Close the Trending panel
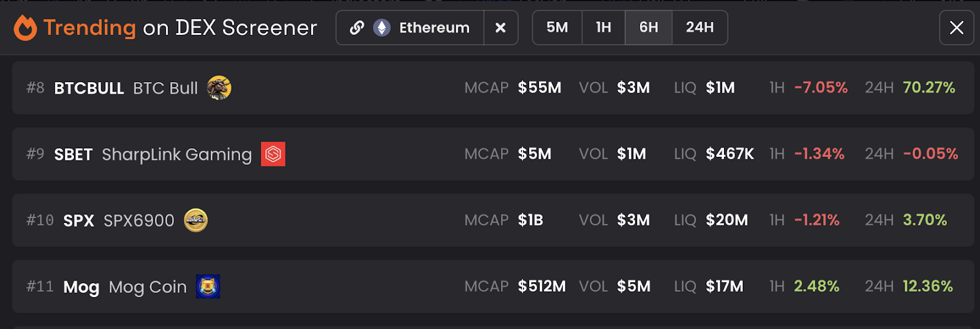The width and height of the screenshot is (980, 329). [x=957, y=28]
